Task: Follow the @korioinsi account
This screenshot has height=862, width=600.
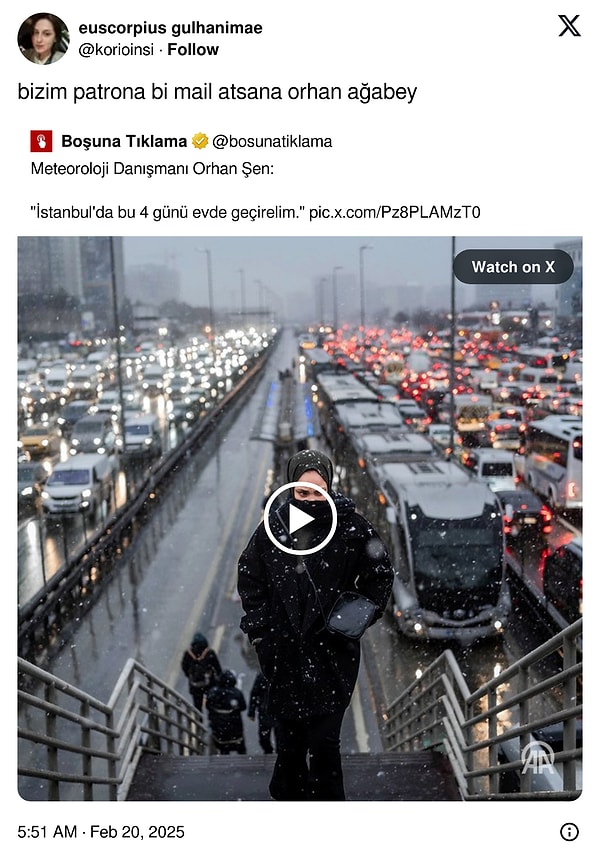Action: (x=193, y=49)
